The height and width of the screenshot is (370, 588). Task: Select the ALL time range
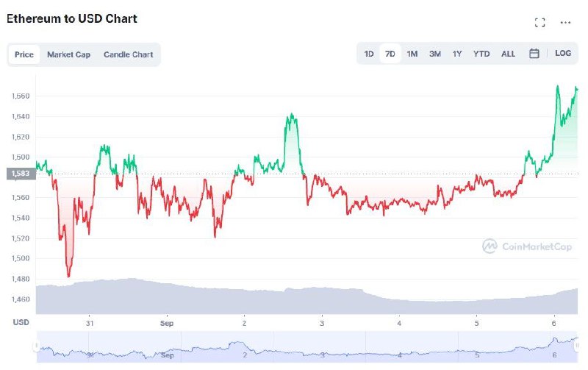coord(508,54)
